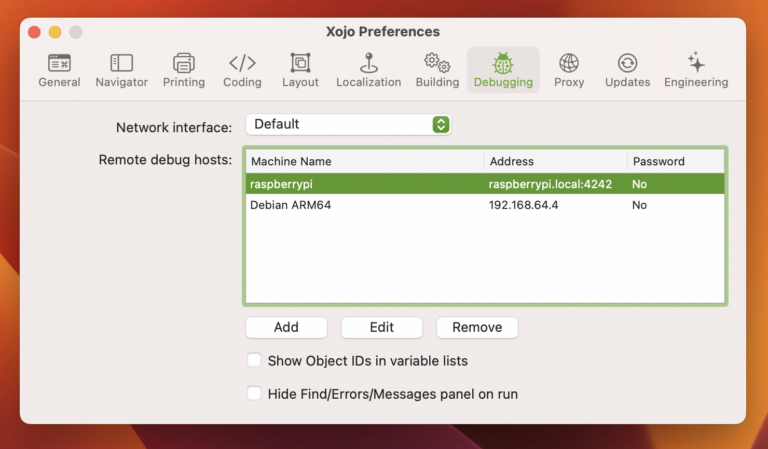The height and width of the screenshot is (449, 768).
Task: Click the Add remote host button
Action: tap(286, 327)
